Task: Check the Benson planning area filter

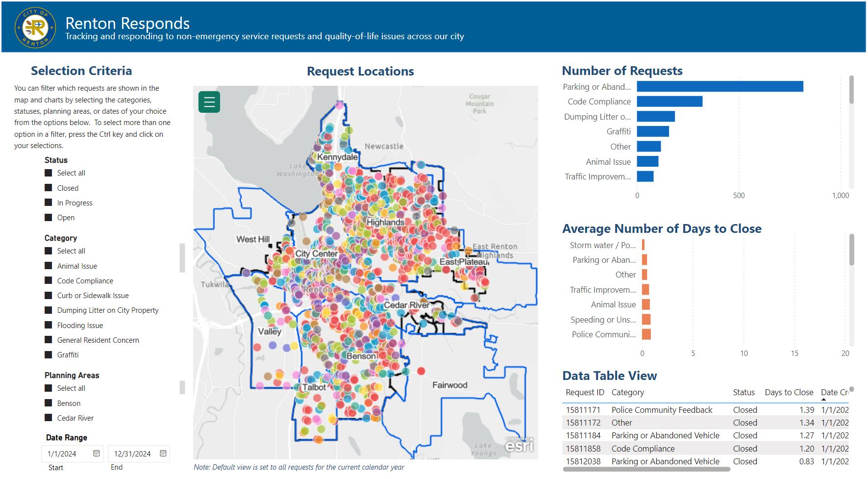Action: pos(48,403)
